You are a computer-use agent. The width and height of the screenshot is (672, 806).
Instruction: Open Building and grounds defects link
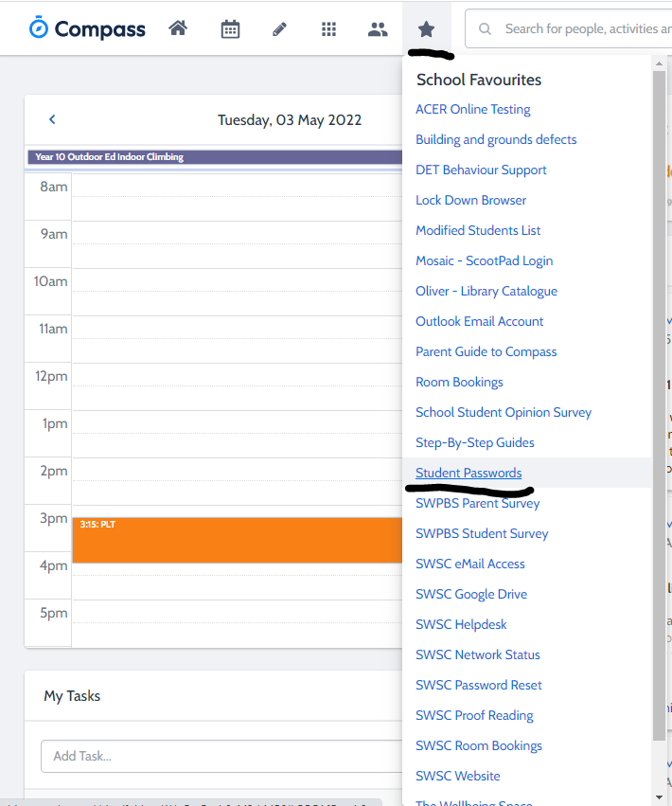pyautogui.click(x=496, y=140)
